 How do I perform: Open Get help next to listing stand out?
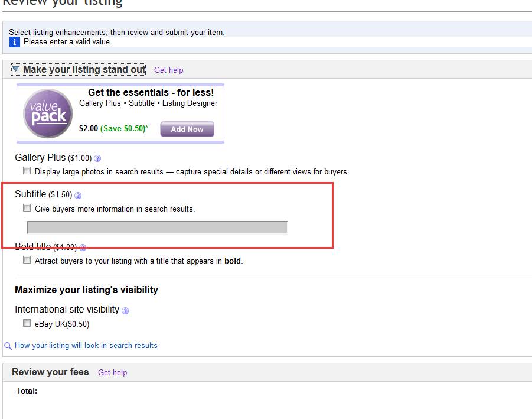coord(169,70)
